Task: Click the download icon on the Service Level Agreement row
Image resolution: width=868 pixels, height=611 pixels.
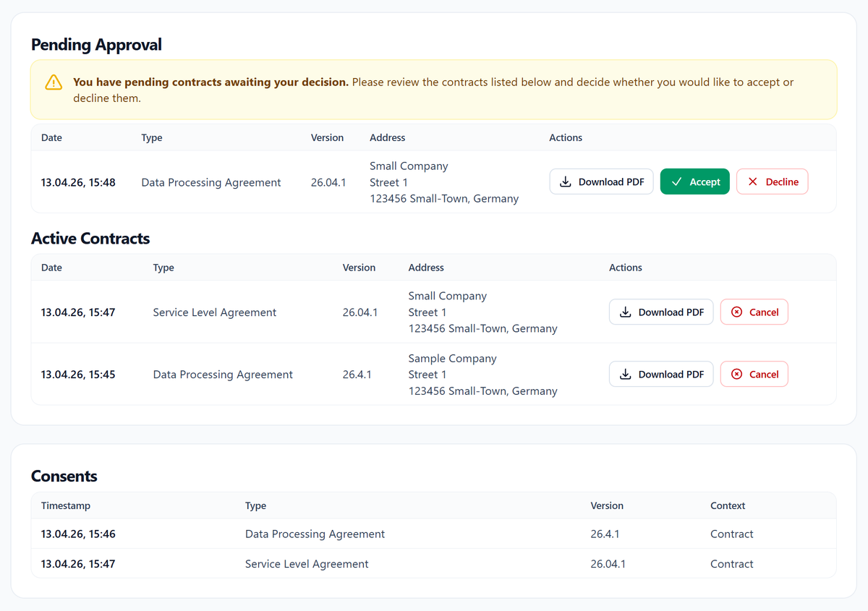Action: [624, 312]
